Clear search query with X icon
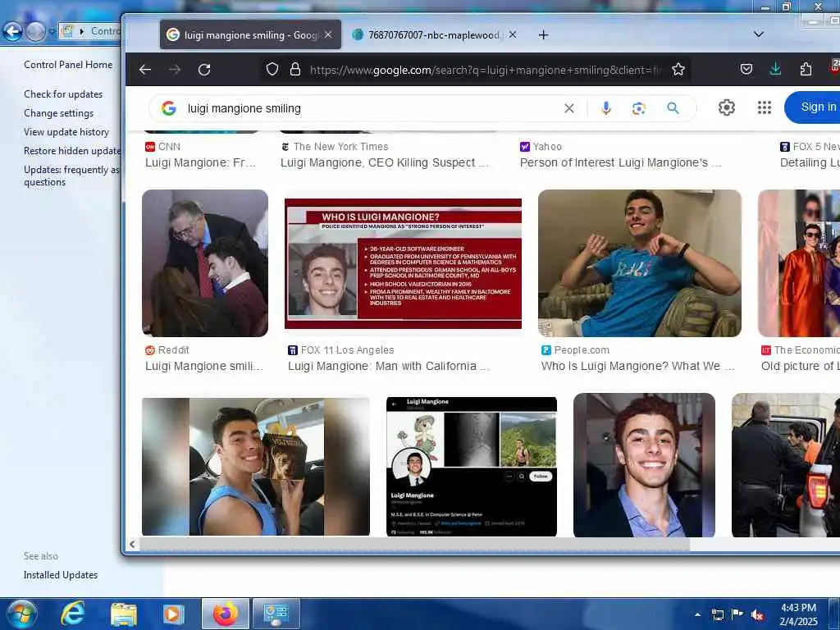This screenshot has height=630, width=840. (x=569, y=108)
